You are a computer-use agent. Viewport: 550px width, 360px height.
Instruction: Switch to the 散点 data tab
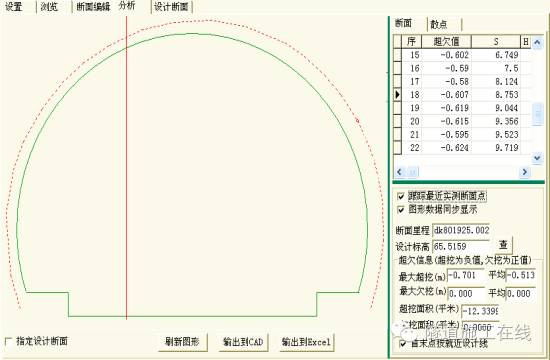click(x=439, y=24)
